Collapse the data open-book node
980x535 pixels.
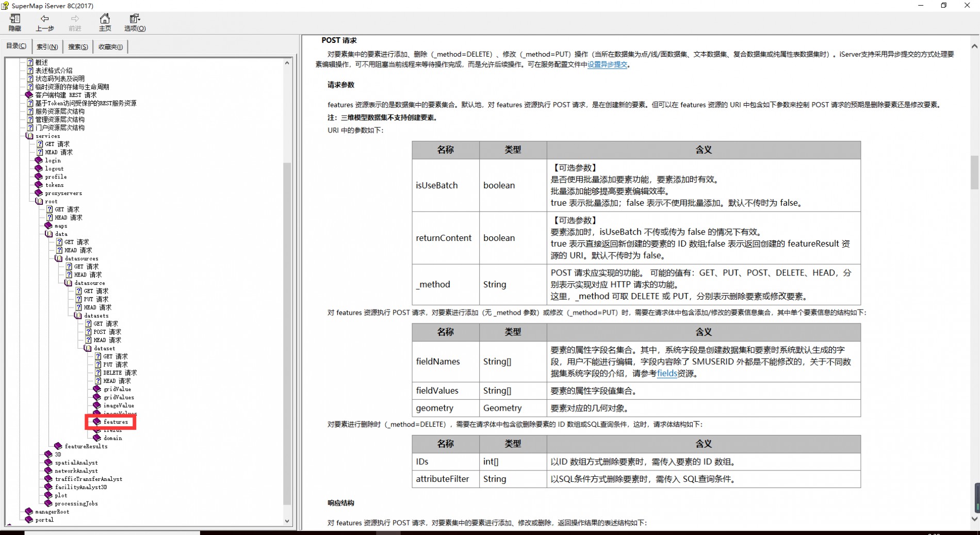tap(49, 234)
